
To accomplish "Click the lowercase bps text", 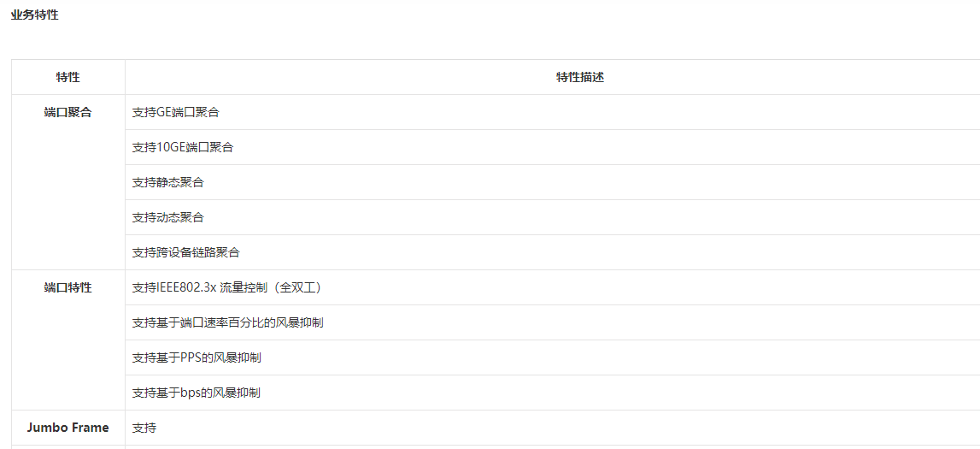I will click(x=191, y=393).
